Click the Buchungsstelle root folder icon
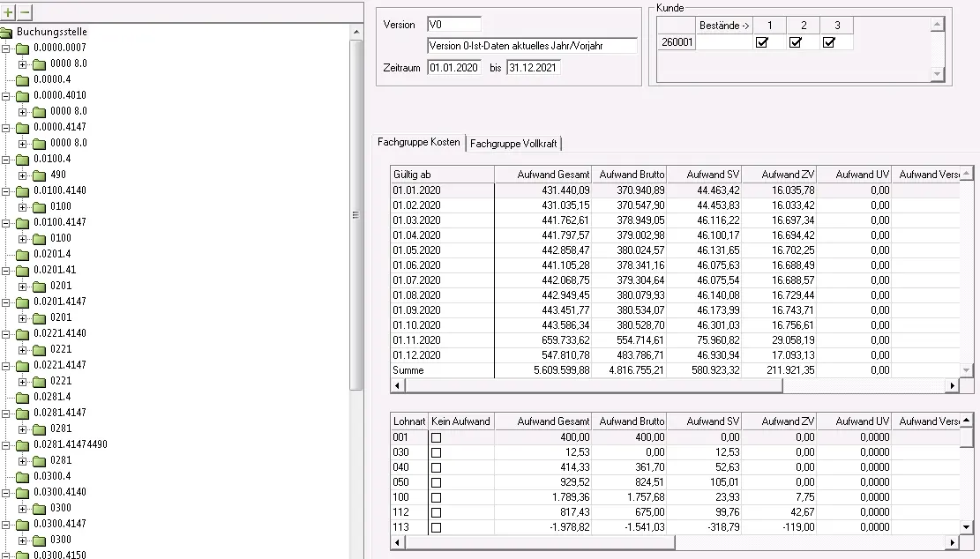Screen dimensions: 980x559 tap(6, 32)
